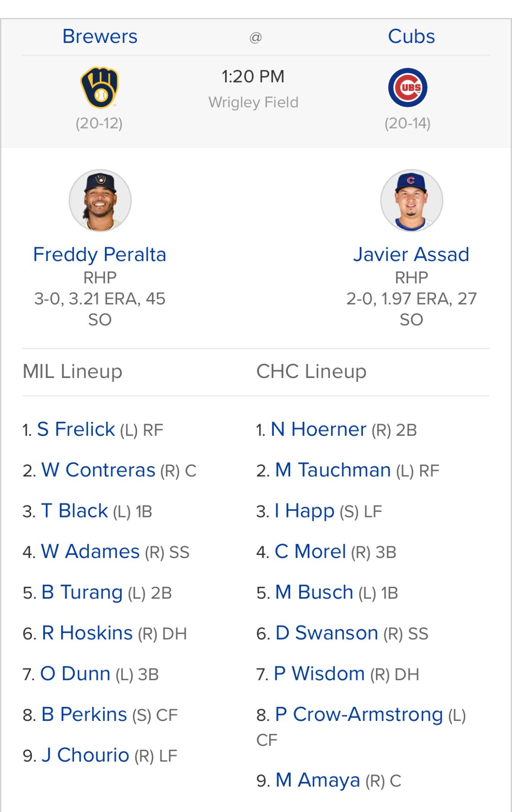This screenshot has width=512, height=812.
Task: Open I Happ player page
Action: [304, 511]
